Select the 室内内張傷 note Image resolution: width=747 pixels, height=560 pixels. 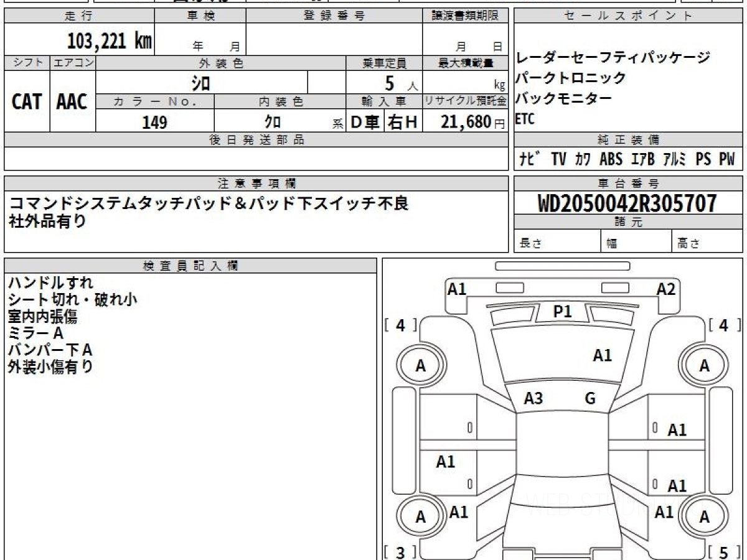coord(43,317)
